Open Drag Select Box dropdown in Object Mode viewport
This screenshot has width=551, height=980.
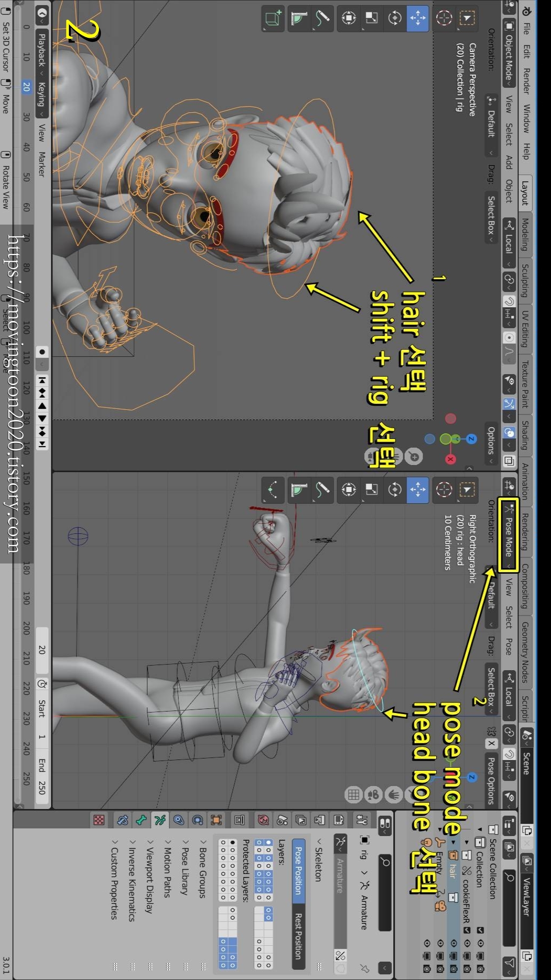point(491,219)
